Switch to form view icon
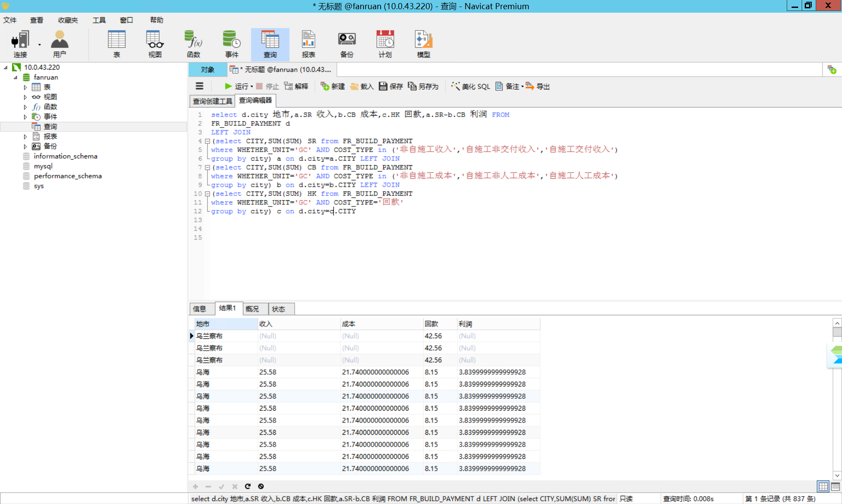 [835, 486]
